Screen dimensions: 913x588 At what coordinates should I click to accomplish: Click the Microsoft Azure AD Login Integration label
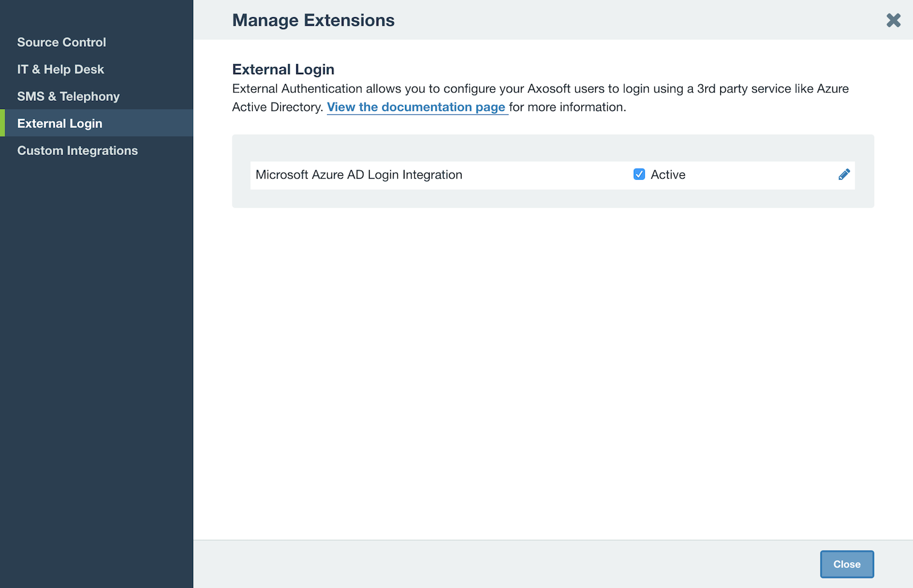pyautogui.click(x=359, y=175)
